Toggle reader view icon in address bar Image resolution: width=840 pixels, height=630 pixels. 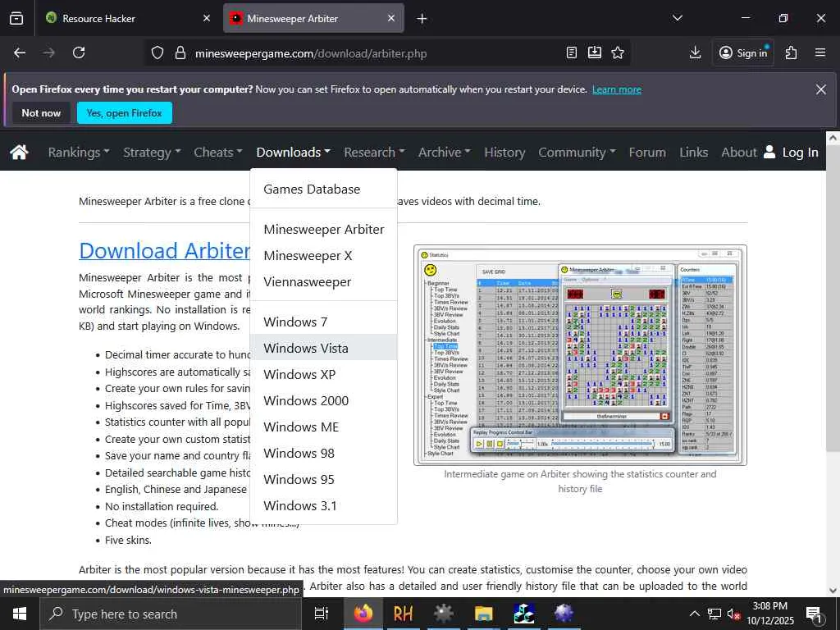572,52
